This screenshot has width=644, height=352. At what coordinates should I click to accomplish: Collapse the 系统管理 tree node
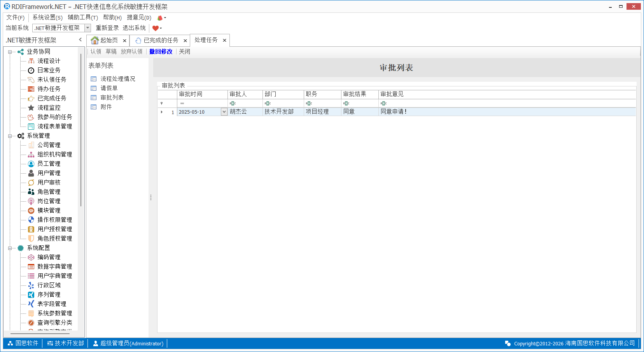pos(10,136)
